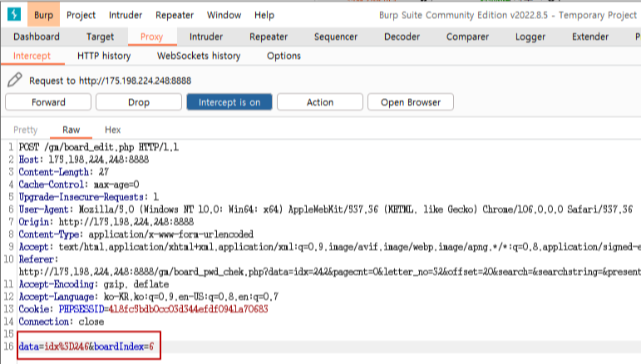Screen dimensions: 641x364
Task: Click the Origin header line
Action: tap(106, 222)
